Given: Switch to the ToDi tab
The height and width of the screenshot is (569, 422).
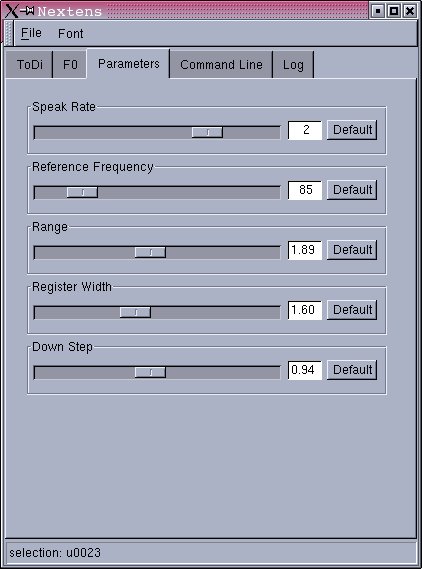Looking at the screenshot, I should (x=29, y=65).
